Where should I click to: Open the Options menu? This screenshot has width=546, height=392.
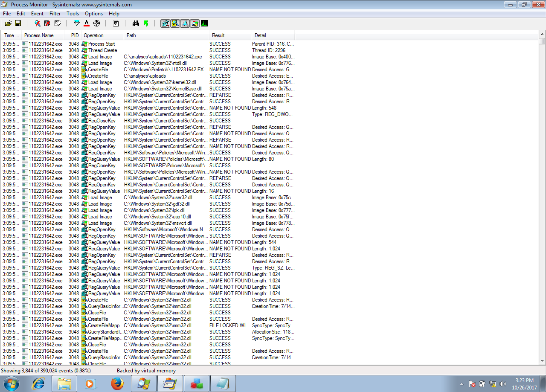tap(94, 14)
